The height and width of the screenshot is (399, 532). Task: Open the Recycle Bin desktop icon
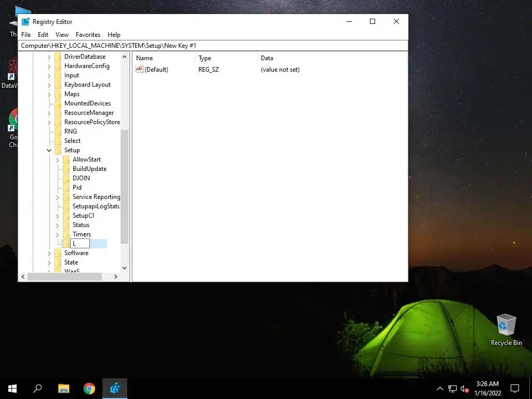coord(506,330)
